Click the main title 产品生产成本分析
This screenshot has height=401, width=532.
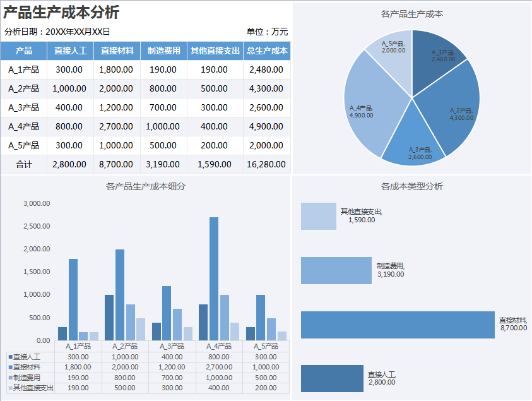pos(63,11)
